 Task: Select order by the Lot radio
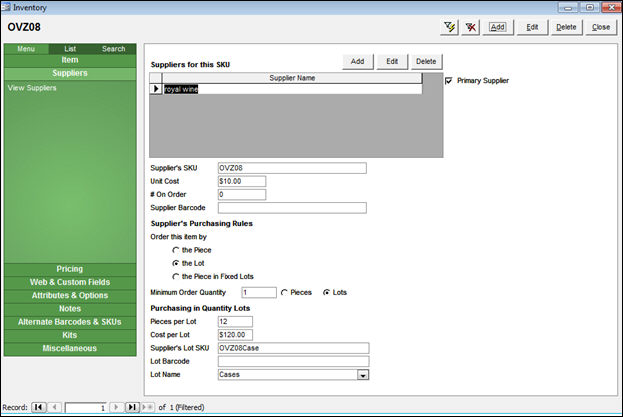point(176,263)
